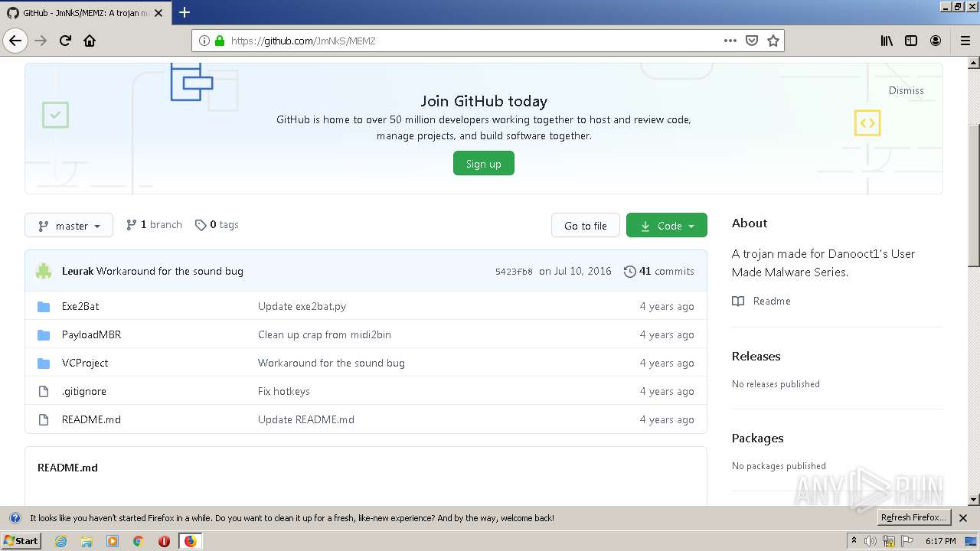The height and width of the screenshot is (551, 980).
Task: Close the Firefox refresh notification bar
Action: click(963, 518)
